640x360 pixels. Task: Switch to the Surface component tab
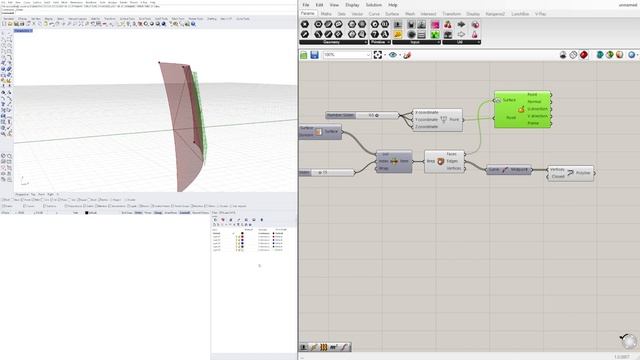[392, 14]
